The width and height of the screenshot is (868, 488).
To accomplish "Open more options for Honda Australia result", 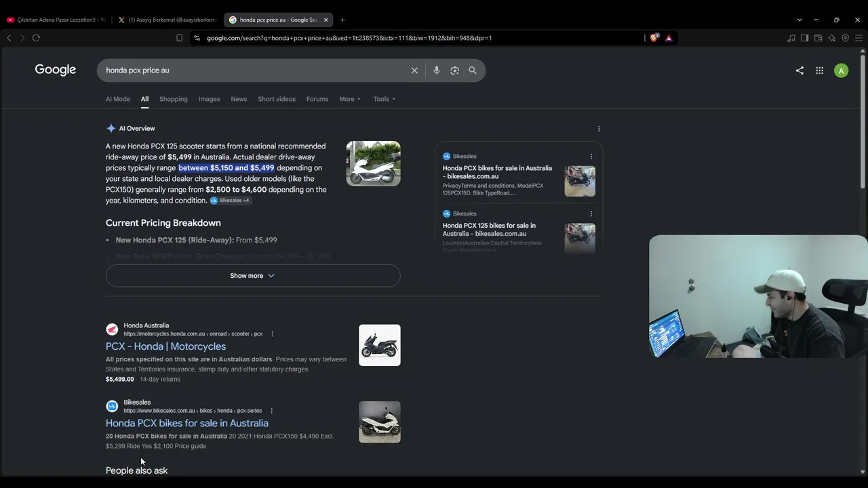I will [x=273, y=334].
